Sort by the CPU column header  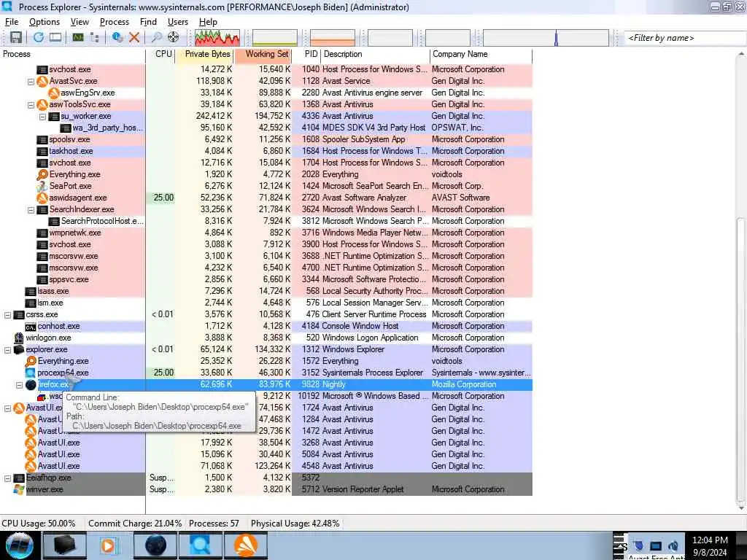[x=161, y=54]
